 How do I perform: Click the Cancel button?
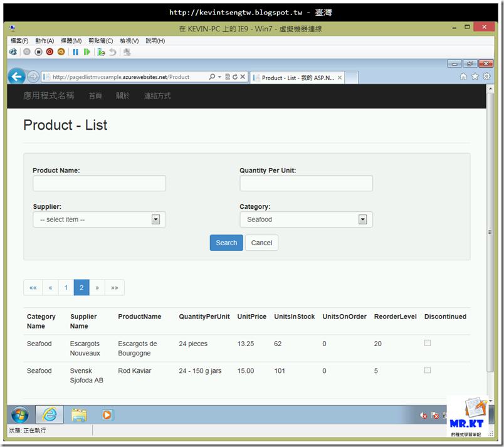pos(261,243)
